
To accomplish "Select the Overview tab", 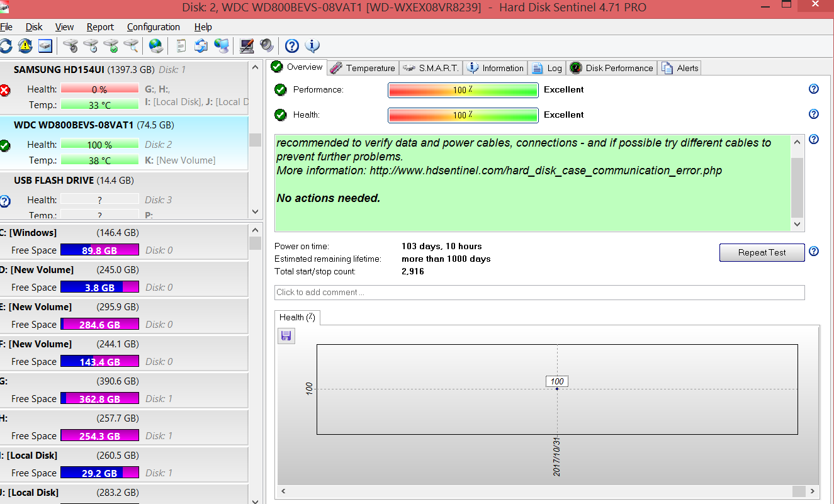I will pos(297,67).
